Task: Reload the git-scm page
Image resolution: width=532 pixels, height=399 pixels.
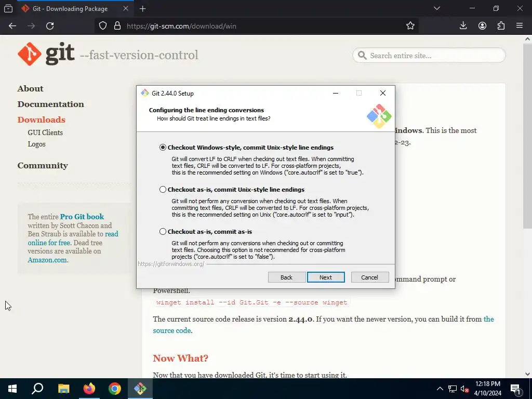Action: coord(50,26)
